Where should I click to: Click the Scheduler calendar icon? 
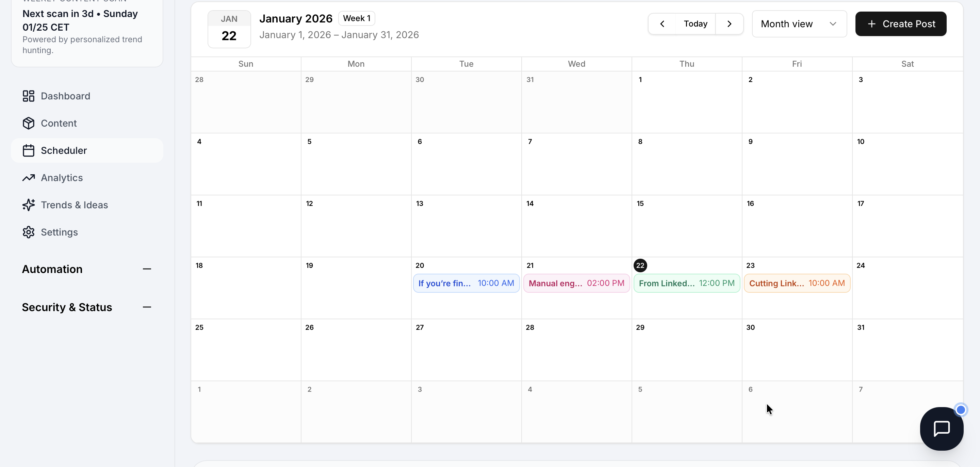click(29, 151)
